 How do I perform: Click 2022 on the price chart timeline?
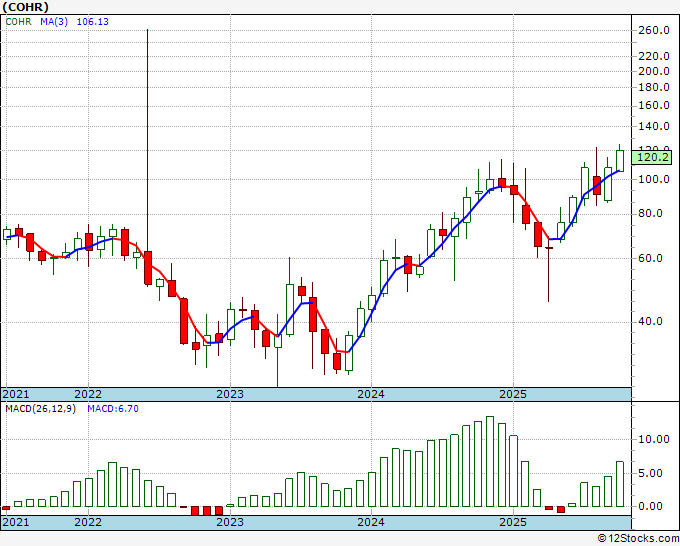point(88,394)
